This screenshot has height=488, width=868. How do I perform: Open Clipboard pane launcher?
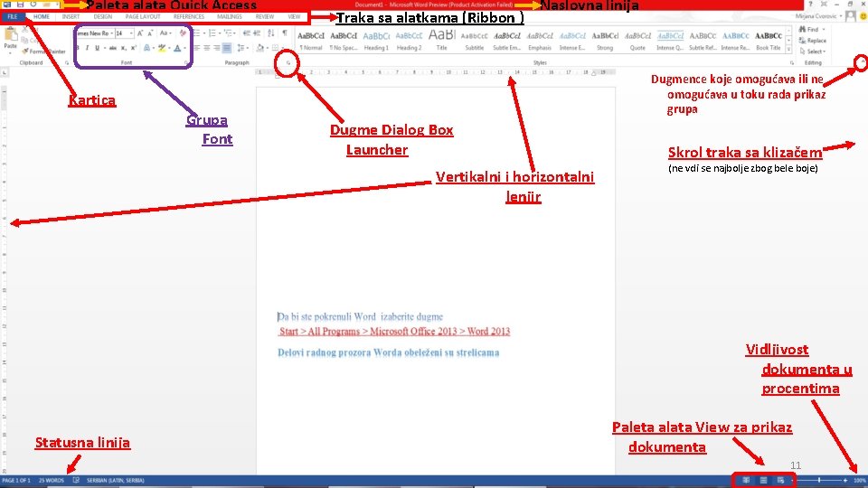pos(67,63)
